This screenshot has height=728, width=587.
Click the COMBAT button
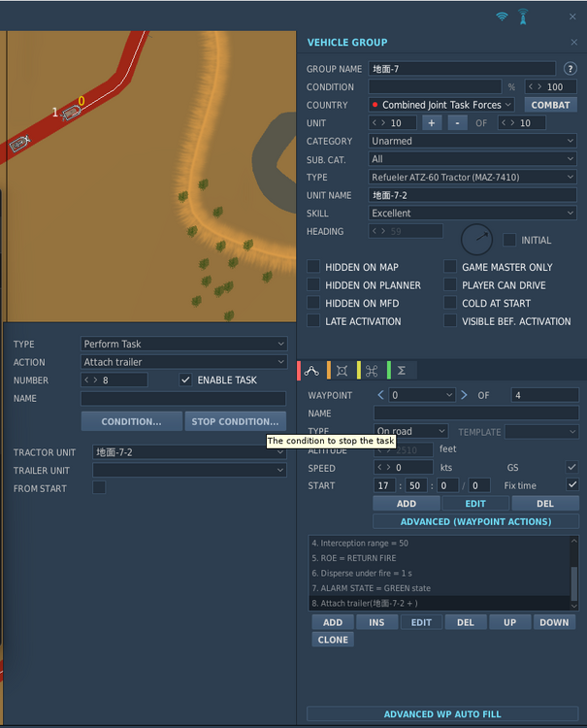tap(550, 105)
